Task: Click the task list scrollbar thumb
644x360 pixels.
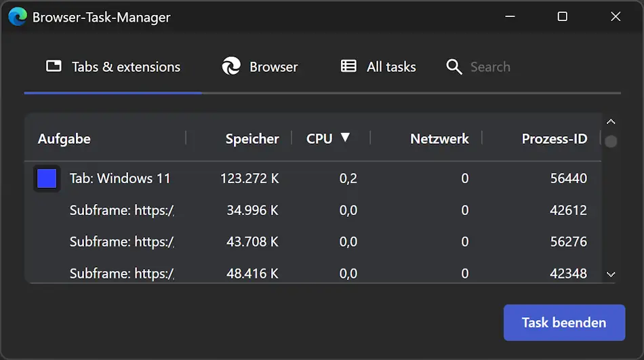Action: [611, 142]
